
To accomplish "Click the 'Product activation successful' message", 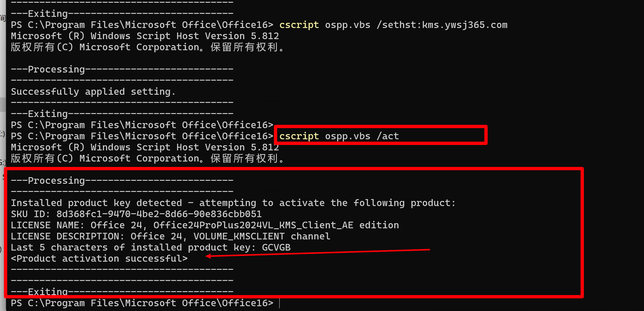I will [x=99, y=259].
